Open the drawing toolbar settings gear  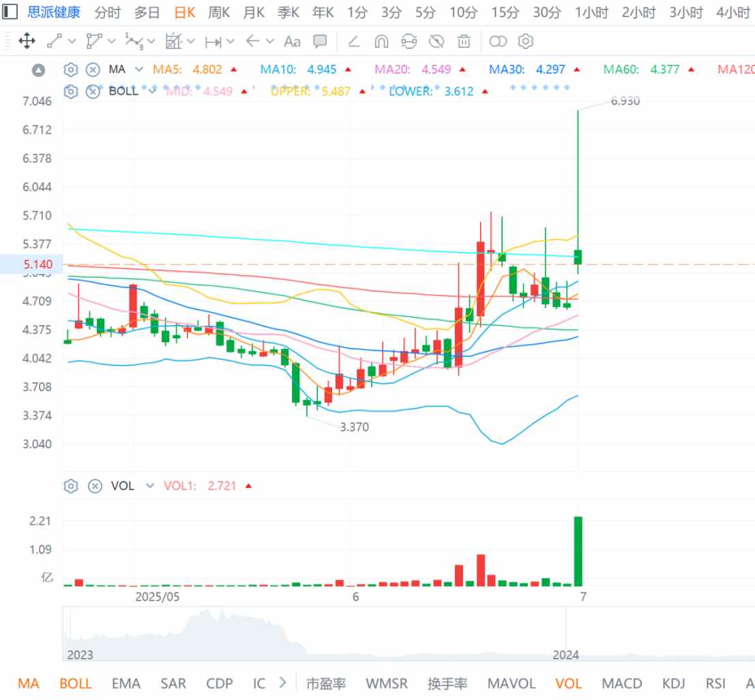(x=526, y=42)
